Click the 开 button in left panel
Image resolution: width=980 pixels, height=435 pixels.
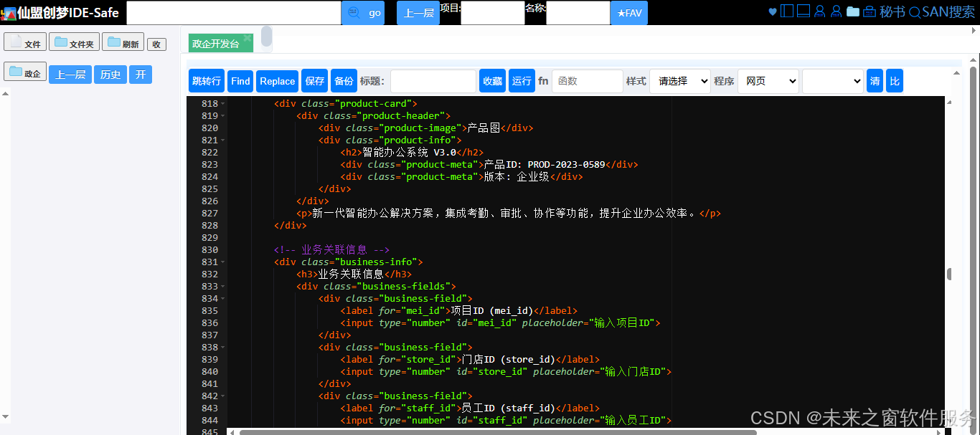point(141,75)
